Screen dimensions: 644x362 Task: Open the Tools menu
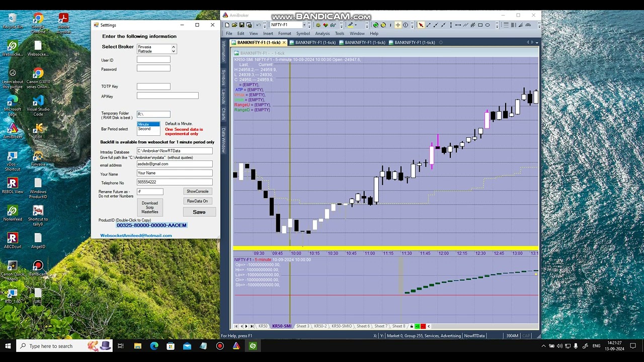340,34
